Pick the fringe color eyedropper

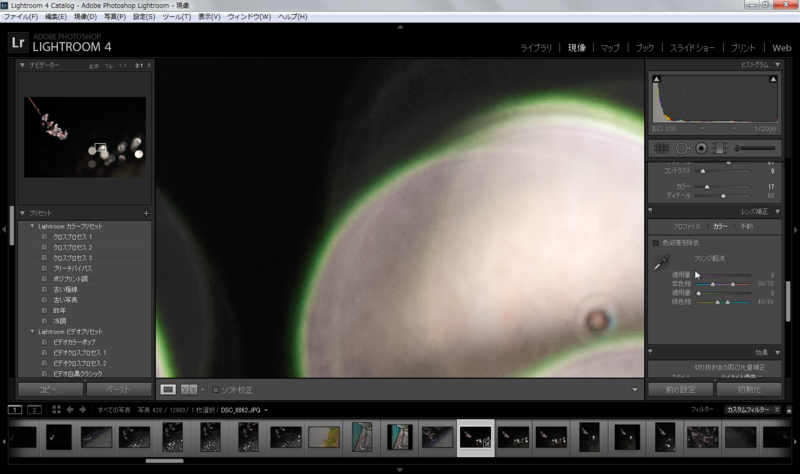(x=662, y=262)
